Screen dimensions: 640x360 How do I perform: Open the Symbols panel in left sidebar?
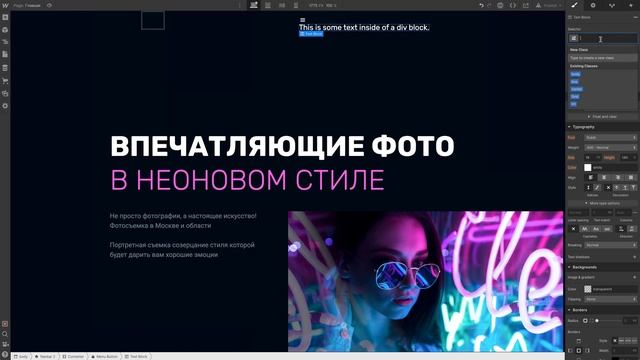(5, 30)
